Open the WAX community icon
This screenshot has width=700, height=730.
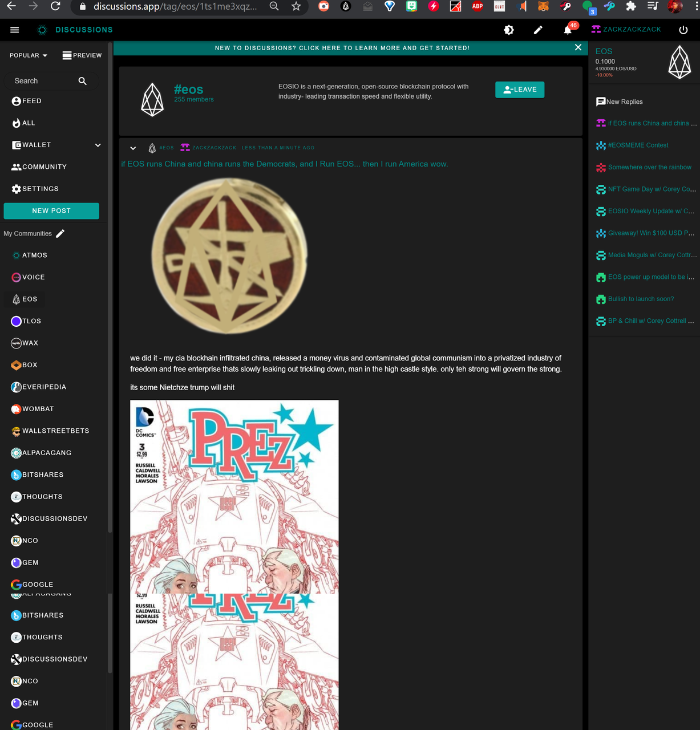(x=17, y=343)
